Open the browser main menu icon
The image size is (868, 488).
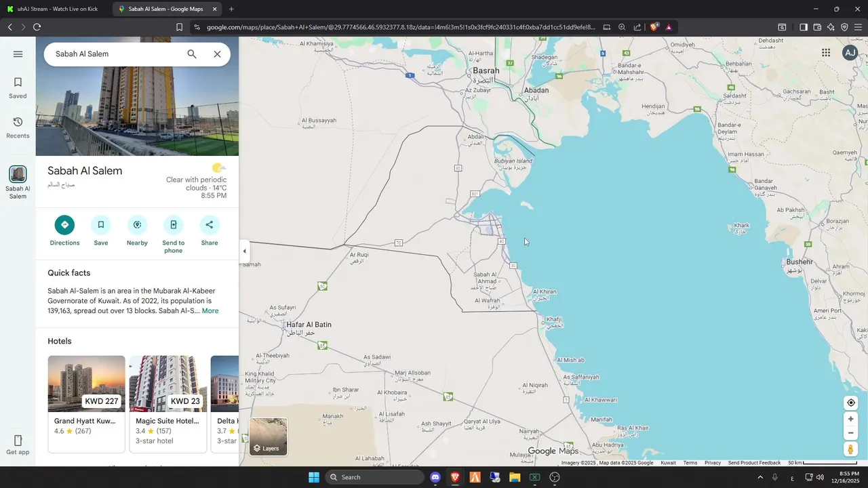[x=859, y=27]
